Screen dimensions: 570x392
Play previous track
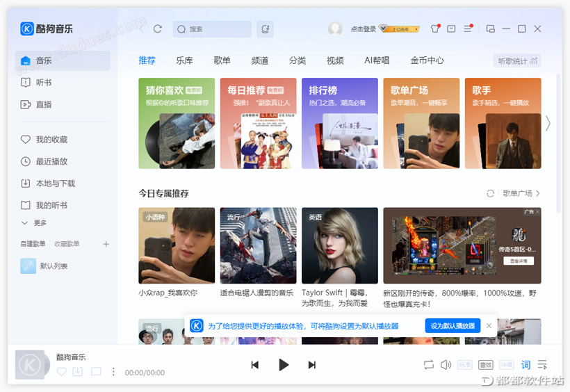[x=255, y=365]
